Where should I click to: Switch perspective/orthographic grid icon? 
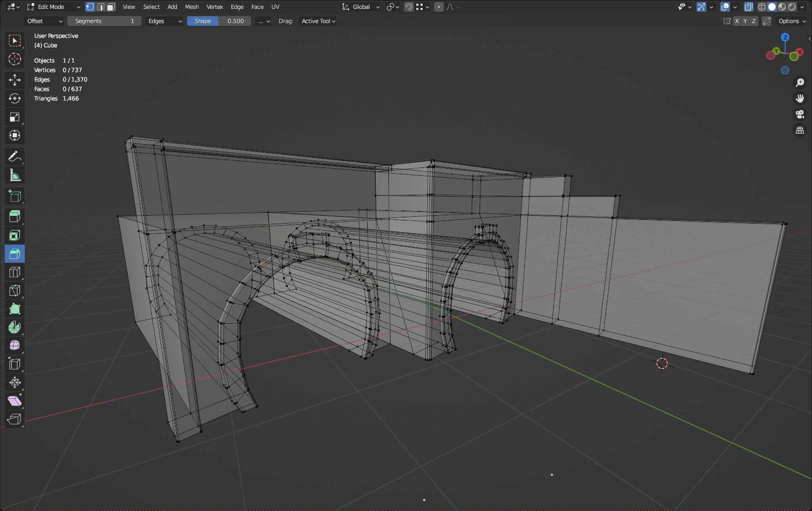[800, 130]
